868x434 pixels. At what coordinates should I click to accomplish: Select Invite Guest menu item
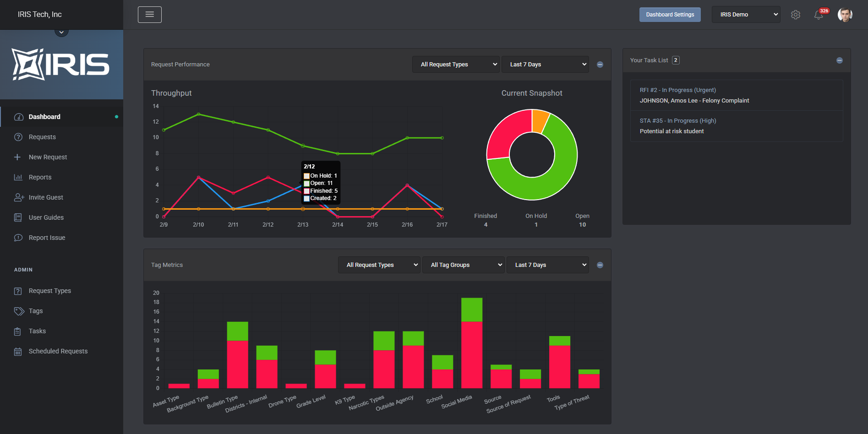(x=46, y=197)
